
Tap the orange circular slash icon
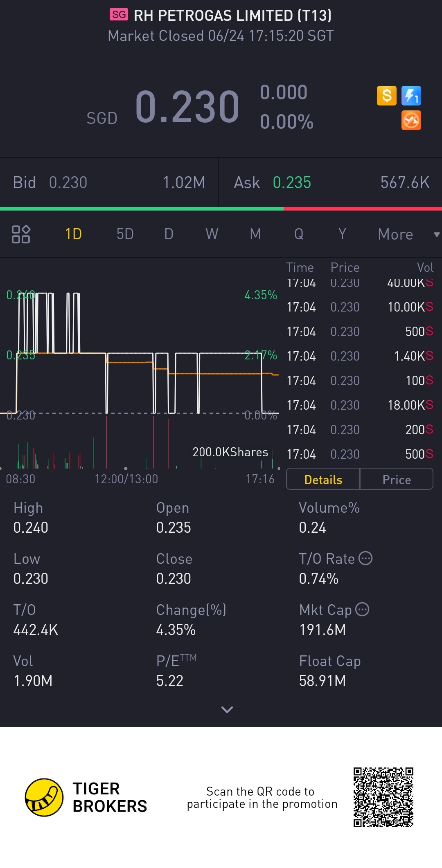pos(411,121)
